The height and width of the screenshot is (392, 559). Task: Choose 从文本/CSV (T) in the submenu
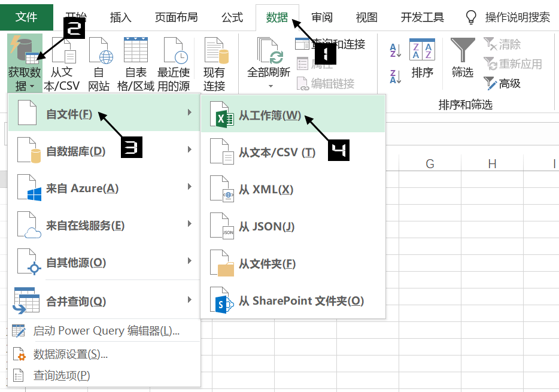click(x=293, y=151)
